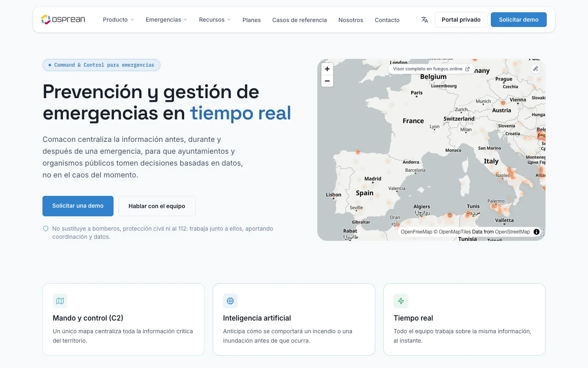Click the Paris label on the map

tap(416, 93)
